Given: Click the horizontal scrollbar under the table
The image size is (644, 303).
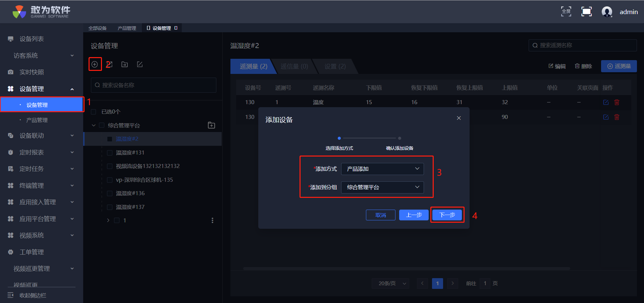Looking at the screenshot, I should pos(407,269).
